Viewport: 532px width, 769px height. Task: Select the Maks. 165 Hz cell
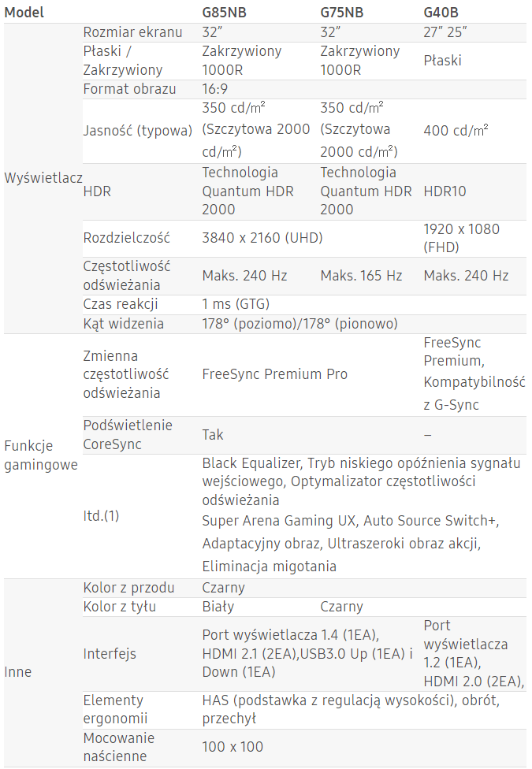(x=361, y=276)
